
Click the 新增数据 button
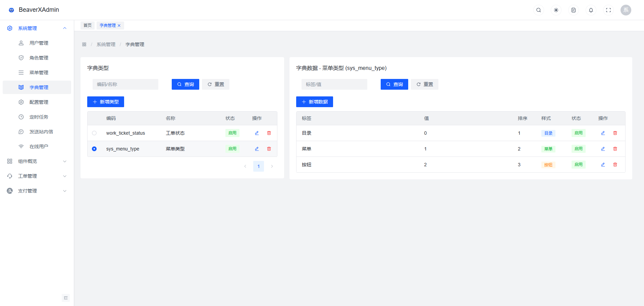click(315, 102)
